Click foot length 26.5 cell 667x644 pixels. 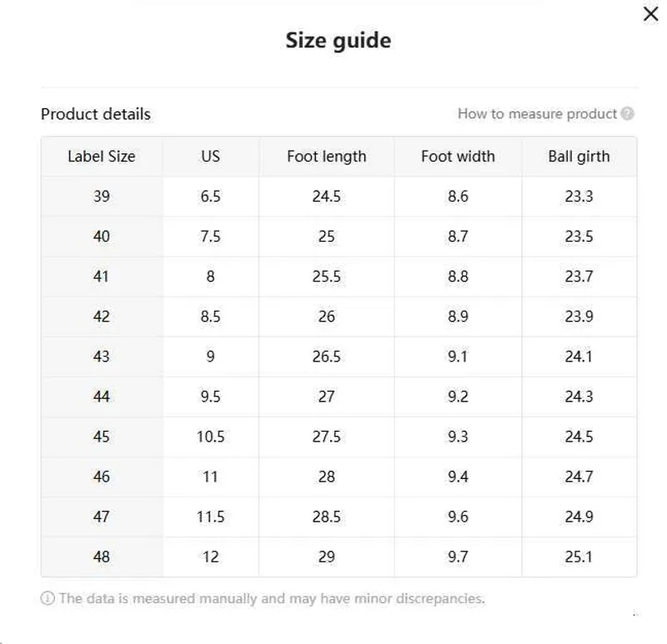coord(326,357)
